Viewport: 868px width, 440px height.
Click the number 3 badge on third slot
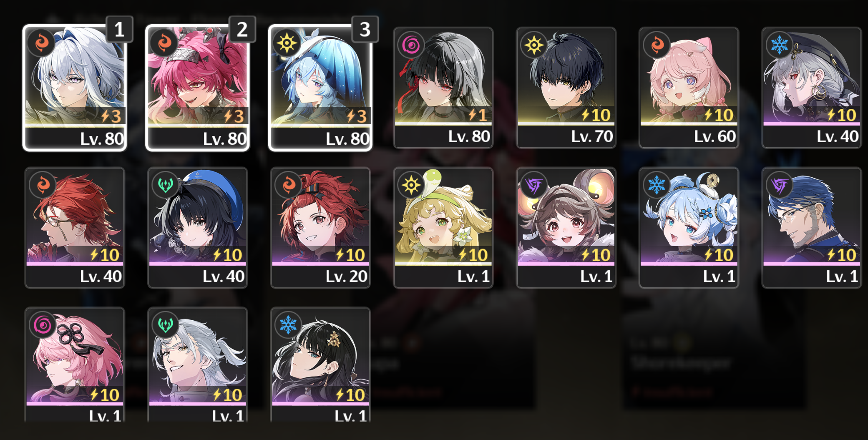(365, 29)
